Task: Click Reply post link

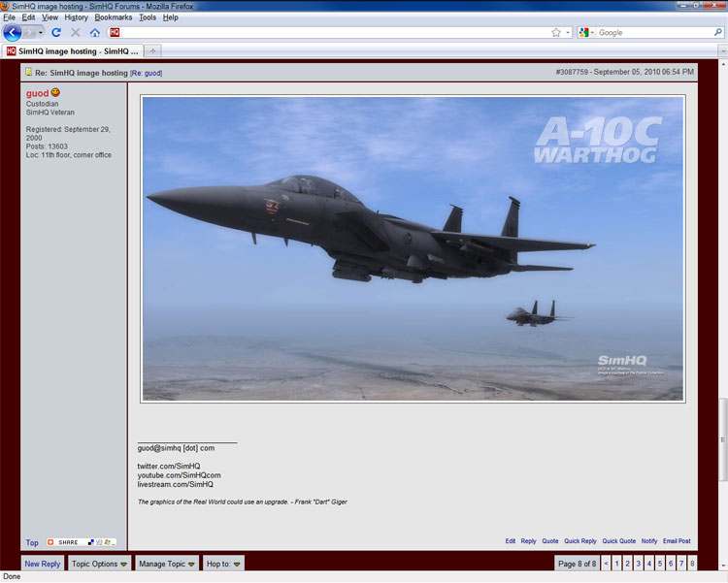Action: 528,541
